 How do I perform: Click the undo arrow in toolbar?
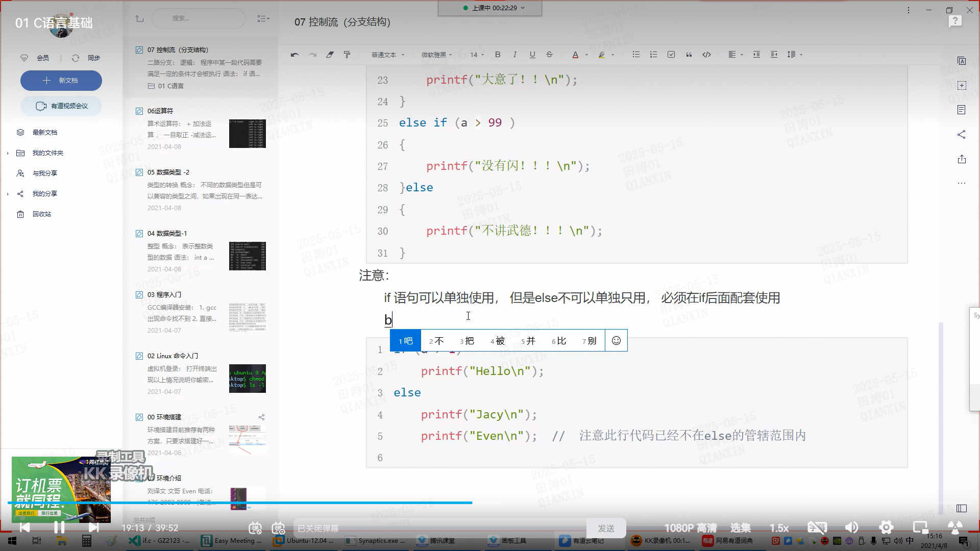tap(295, 55)
